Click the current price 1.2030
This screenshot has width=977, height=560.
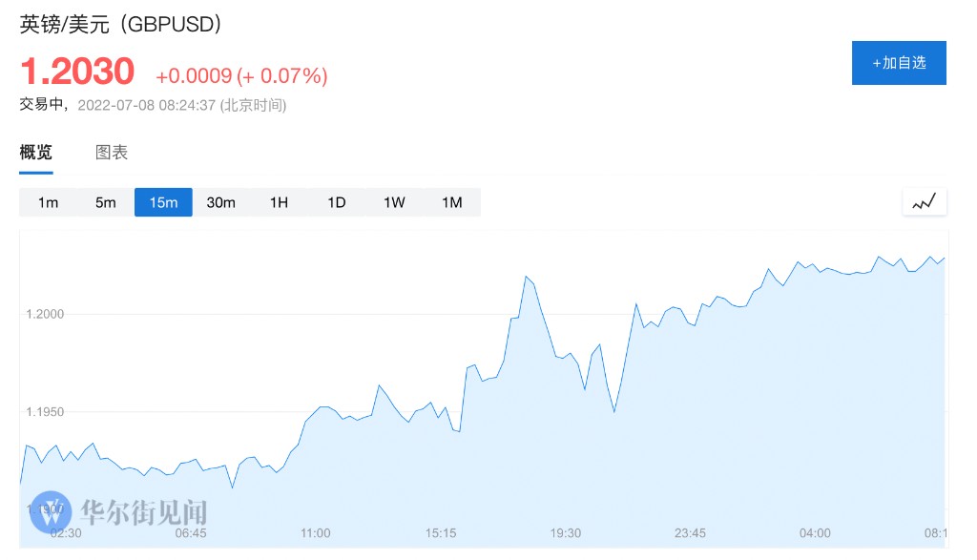coord(77,73)
